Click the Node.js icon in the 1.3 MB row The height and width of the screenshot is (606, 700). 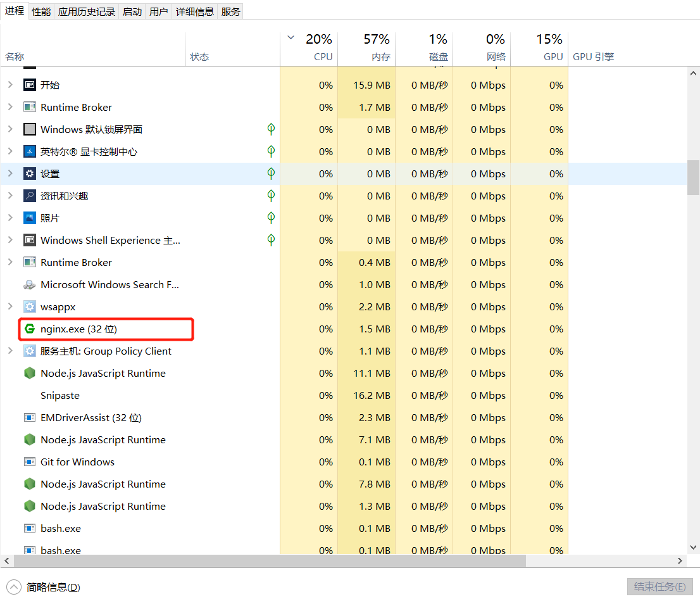[x=30, y=507]
